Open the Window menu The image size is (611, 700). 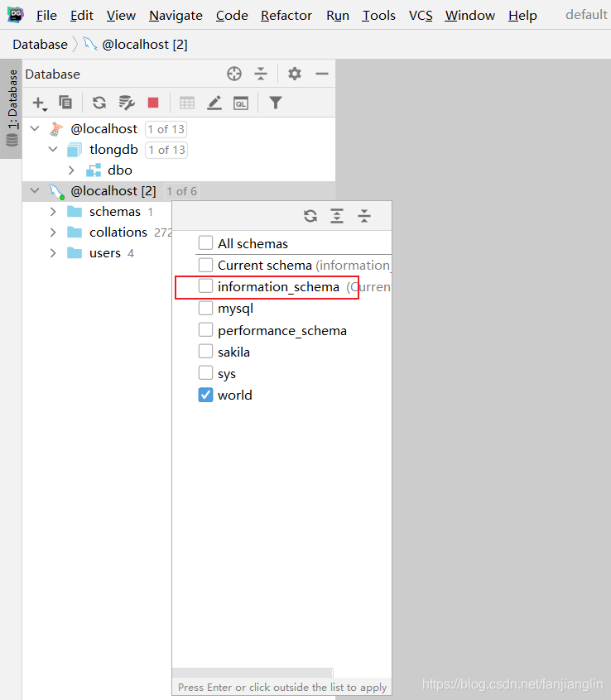(x=470, y=16)
